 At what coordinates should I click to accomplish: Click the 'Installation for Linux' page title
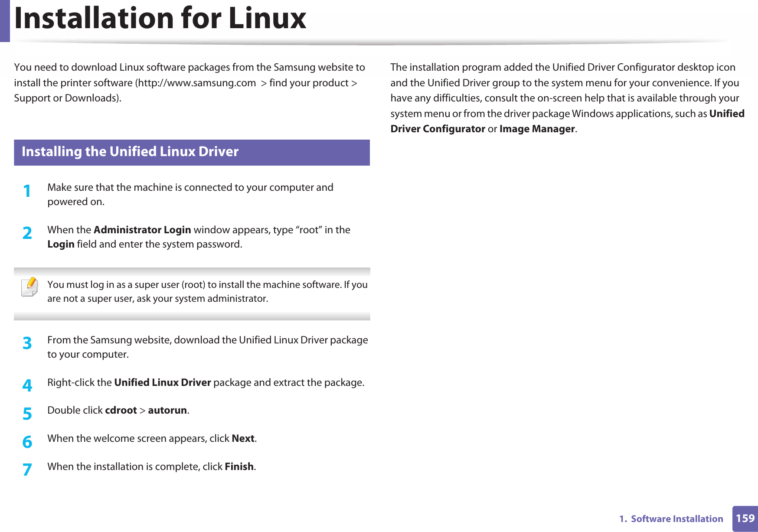[x=160, y=19]
